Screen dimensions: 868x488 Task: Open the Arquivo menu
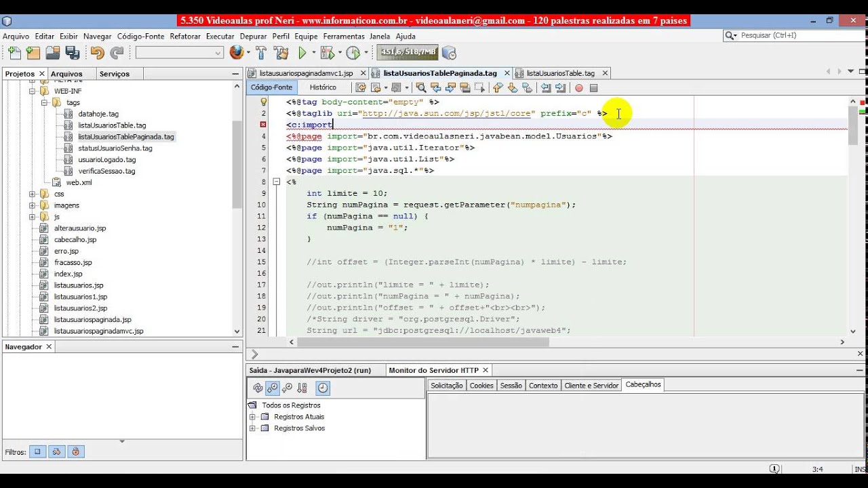click(16, 36)
